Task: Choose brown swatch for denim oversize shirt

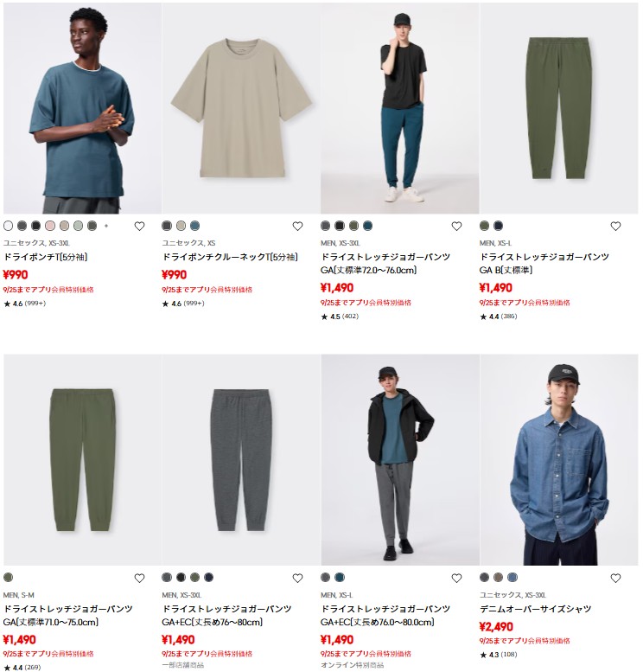Action: click(x=498, y=577)
